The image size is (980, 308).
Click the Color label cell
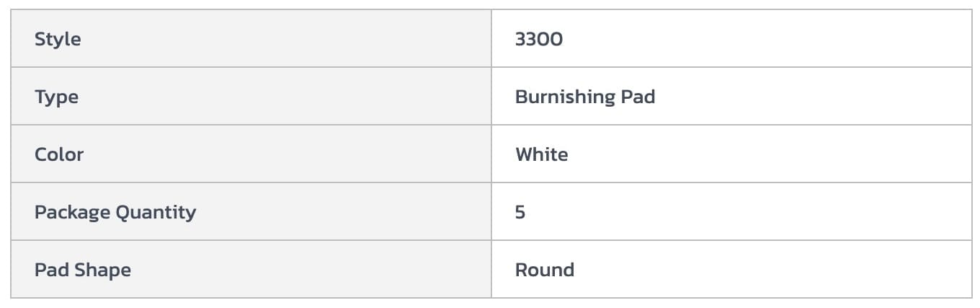tap(59, 154)
